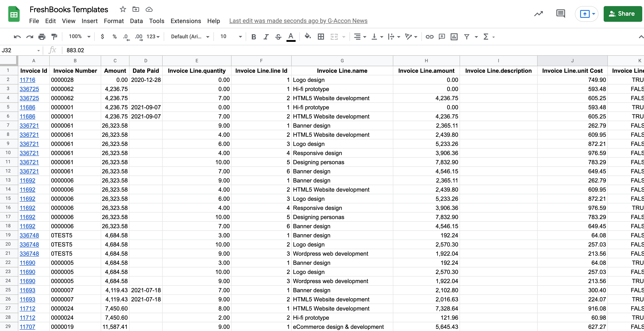Click the Redo icon
Screen dimensions: 644x331
(30, 37)
